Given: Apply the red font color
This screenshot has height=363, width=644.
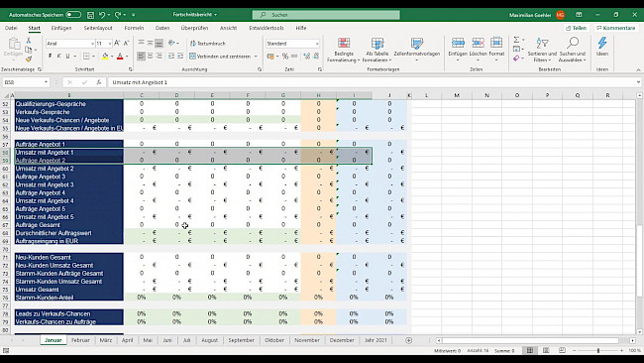Looking at the screenshot, I should click(120, 57).
